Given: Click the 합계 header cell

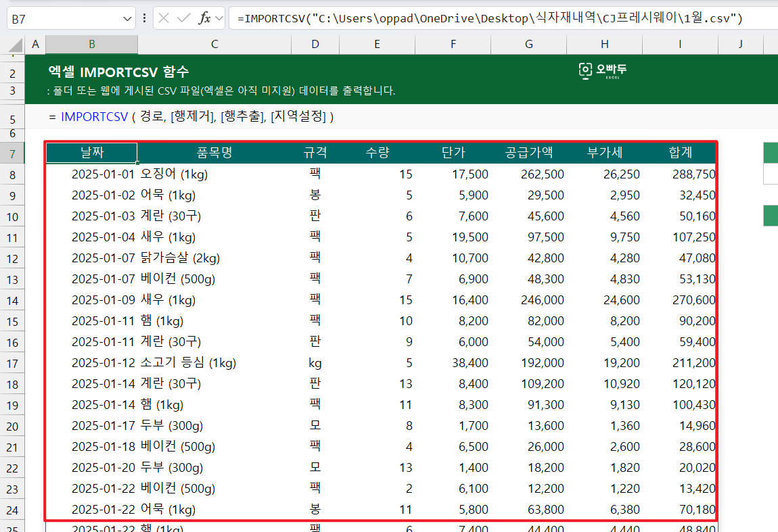Looking at the screenshot, I should point(680,153).
